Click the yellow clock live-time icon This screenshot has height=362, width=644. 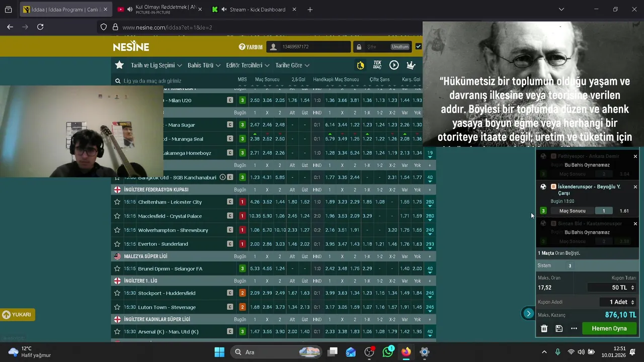pos(360,65)
